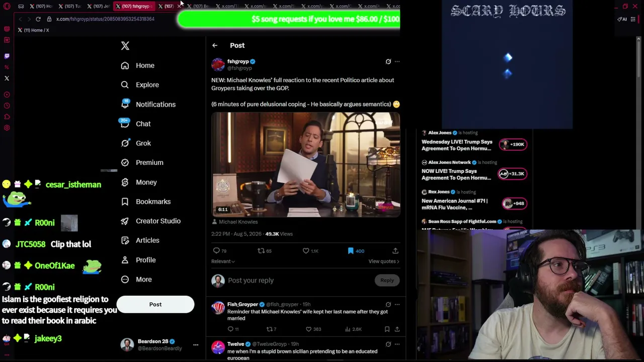Open browser easy setup menu icon
The image size is (644, 362).
(x=633, y=19)
